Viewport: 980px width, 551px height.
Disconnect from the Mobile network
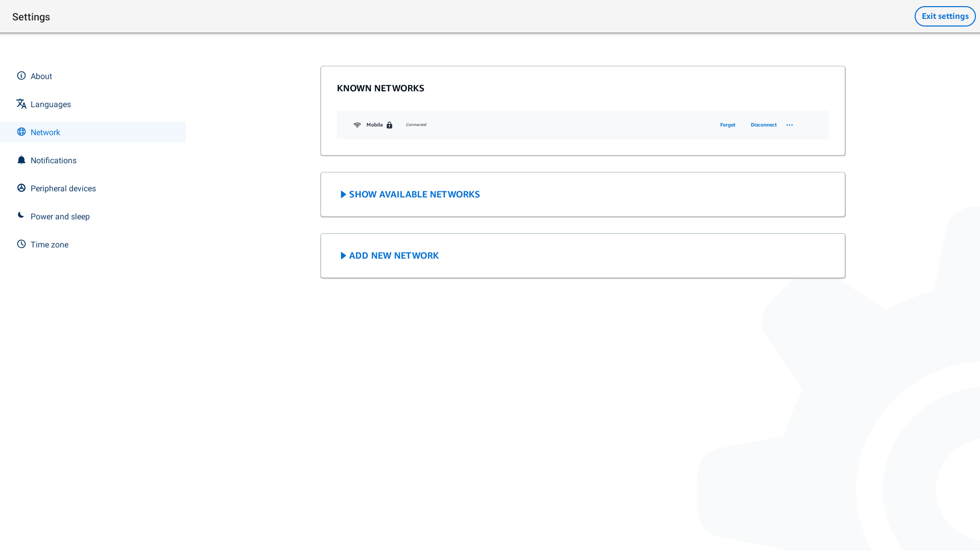(x=764, y=125)
